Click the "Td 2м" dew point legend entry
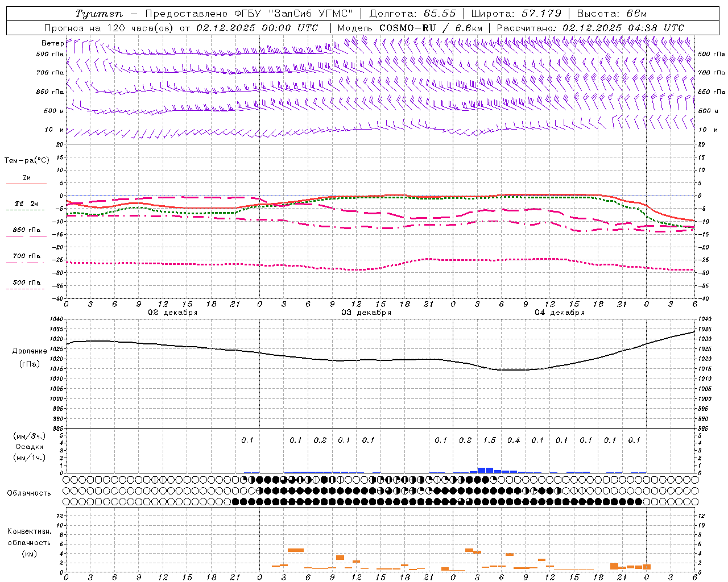Image resolution: width=728 pixels, height=582 pixels. (26, 203)
